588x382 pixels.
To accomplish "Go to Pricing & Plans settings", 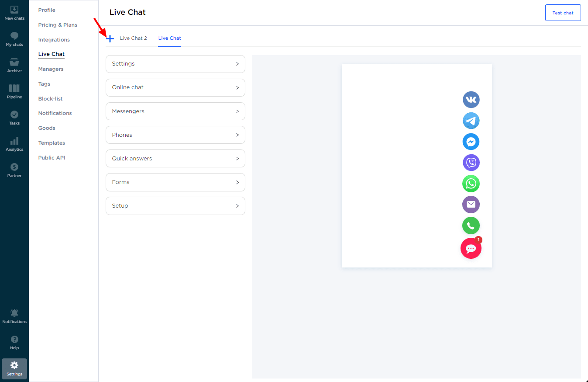I will pos(58,25).
